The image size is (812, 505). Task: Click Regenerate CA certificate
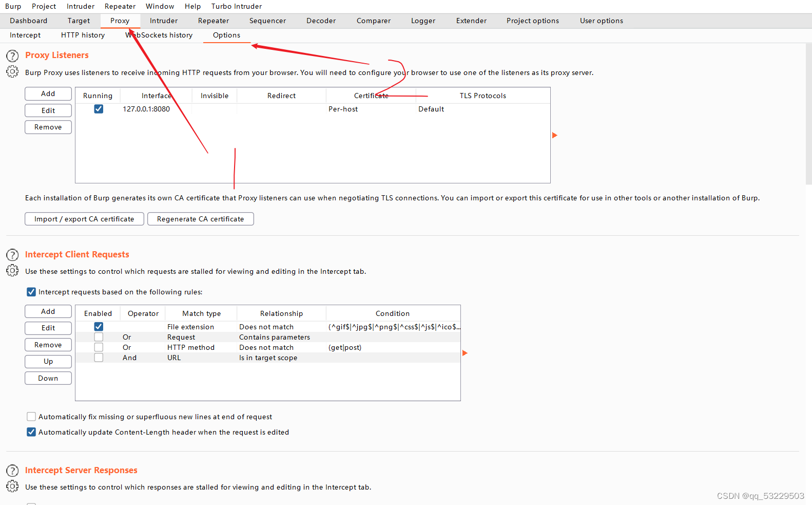201,219
